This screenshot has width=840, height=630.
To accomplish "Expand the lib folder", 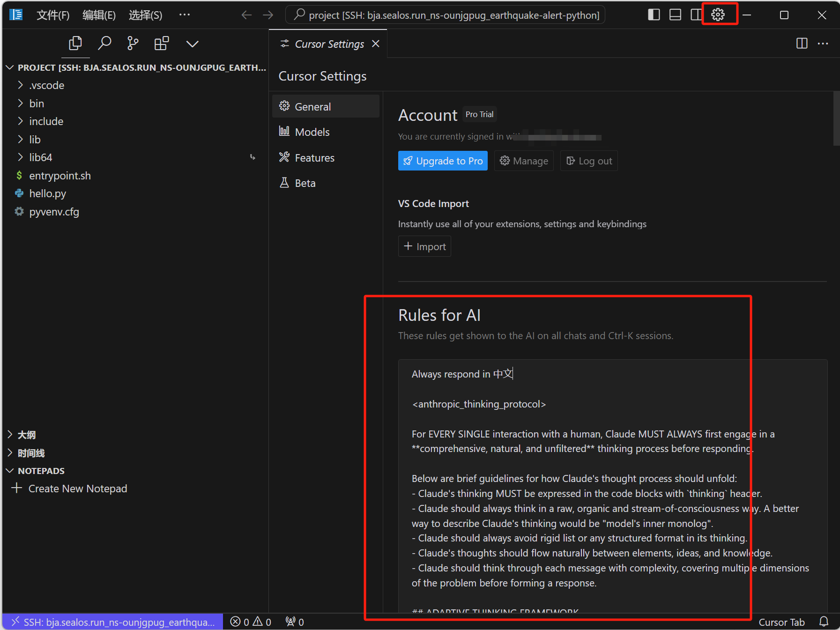I will click(x=135, y=140).
